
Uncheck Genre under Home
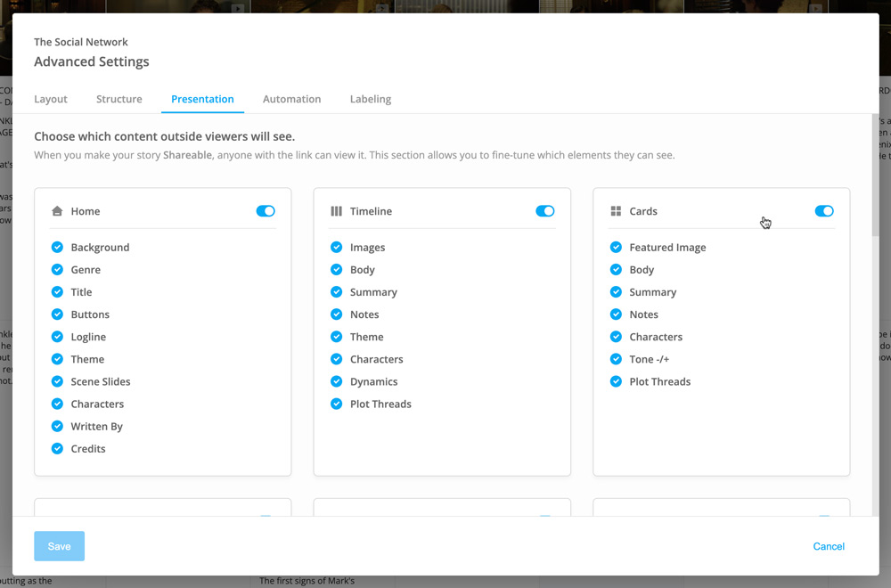[57, 269]
